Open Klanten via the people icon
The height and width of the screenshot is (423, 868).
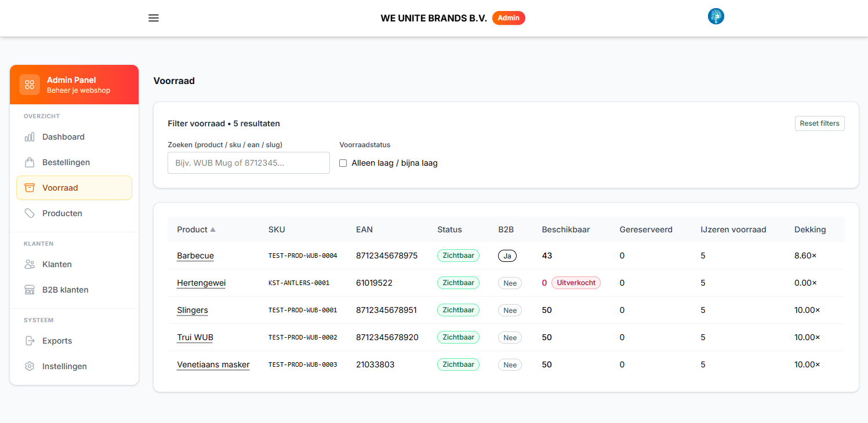[29, 264]
